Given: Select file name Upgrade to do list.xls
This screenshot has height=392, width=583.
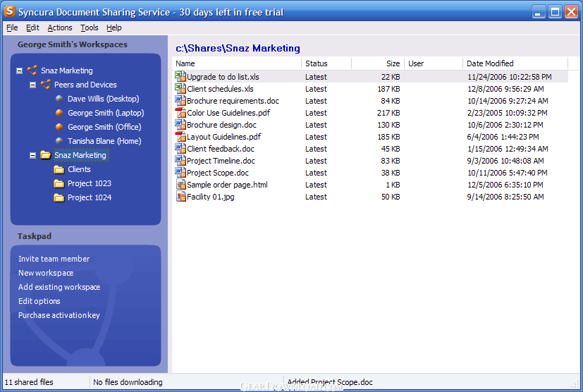Looking at the screenshot, I should (223, 77).
